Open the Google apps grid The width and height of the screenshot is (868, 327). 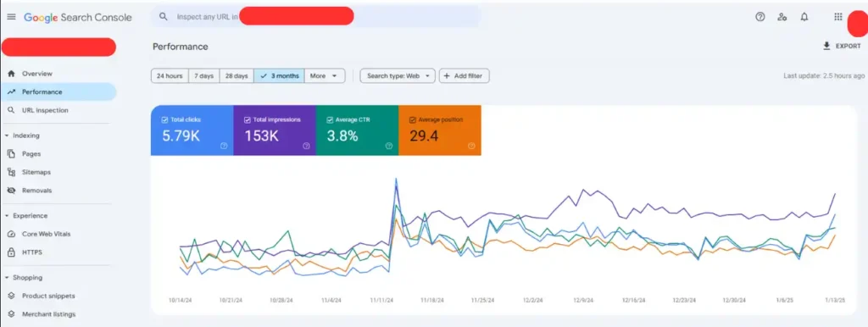[x=838, y=17]
